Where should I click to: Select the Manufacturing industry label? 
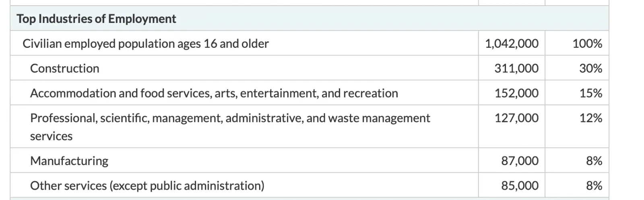tap(69, 161)
